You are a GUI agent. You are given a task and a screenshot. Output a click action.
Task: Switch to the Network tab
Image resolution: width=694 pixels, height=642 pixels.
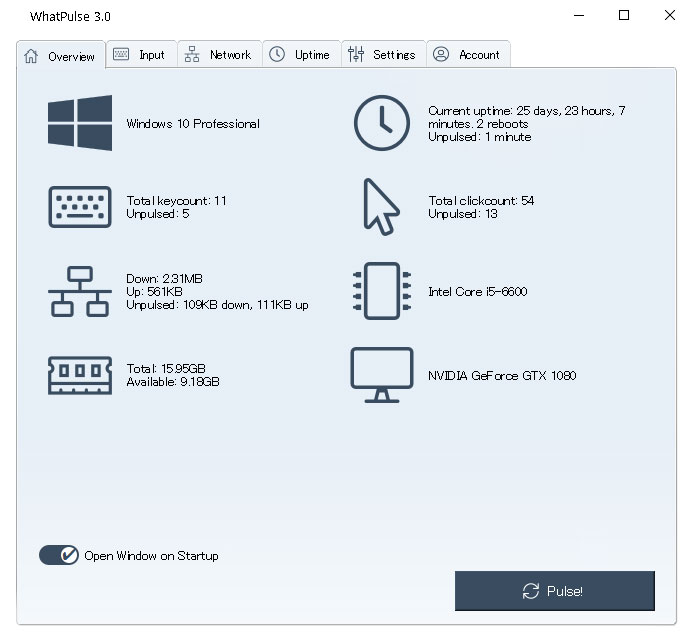point(220,54)
